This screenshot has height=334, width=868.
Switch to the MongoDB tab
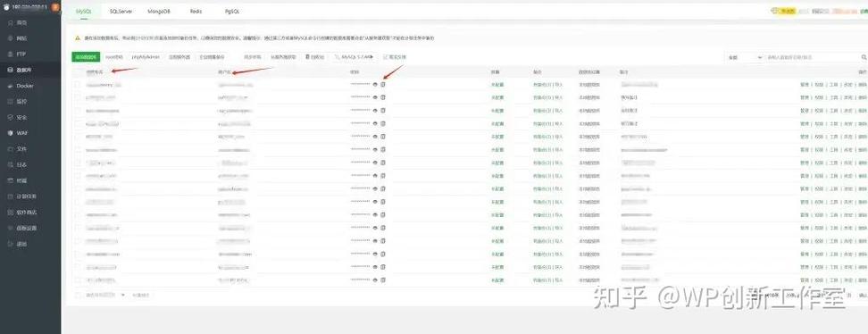click(x=159, y=11)
